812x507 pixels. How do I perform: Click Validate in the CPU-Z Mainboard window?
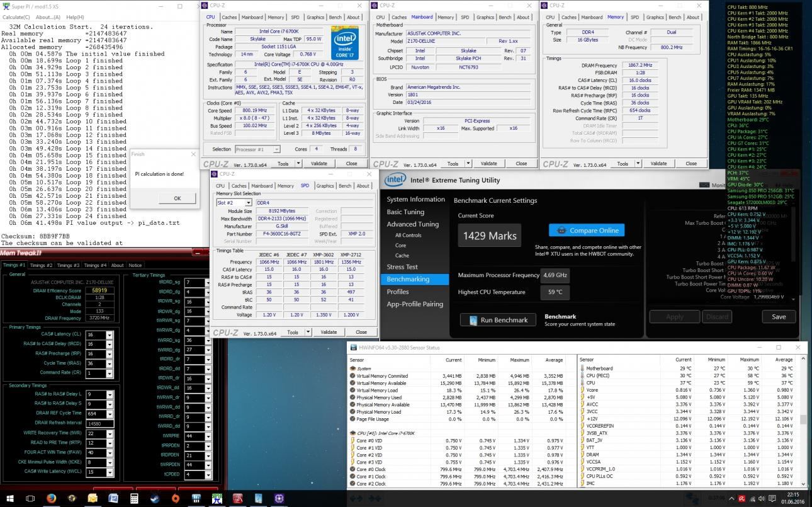[x=489, y=163]
